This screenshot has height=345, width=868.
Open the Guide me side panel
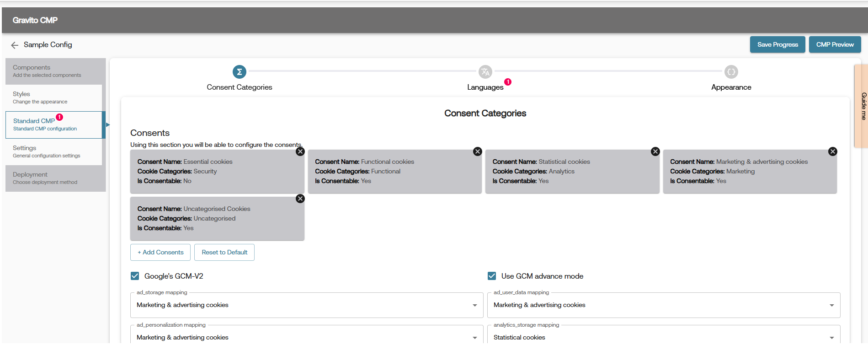862,106
